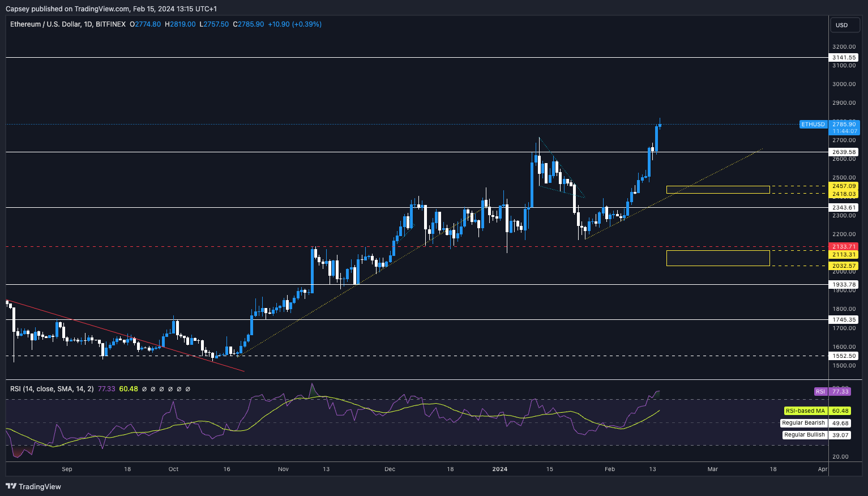Click the blue ETHUSD symbol label
The image size is (868, 496).
(x=813, y=124)
